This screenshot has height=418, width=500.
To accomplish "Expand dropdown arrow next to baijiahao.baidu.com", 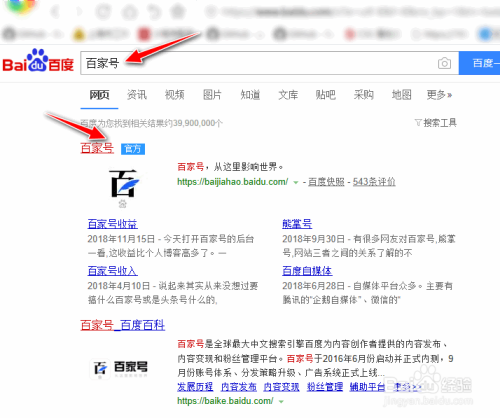I will click(x=295, y=182).
